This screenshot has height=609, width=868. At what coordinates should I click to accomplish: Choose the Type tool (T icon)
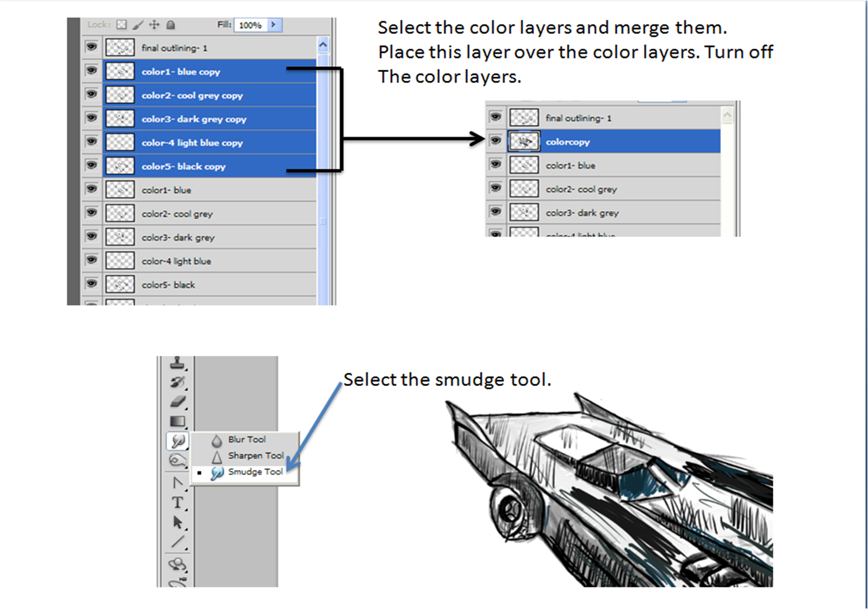coord(178,503)
